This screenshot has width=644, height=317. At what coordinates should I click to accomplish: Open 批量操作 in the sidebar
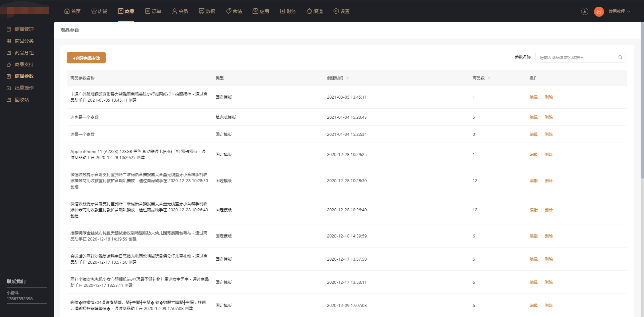coord(24,88)
